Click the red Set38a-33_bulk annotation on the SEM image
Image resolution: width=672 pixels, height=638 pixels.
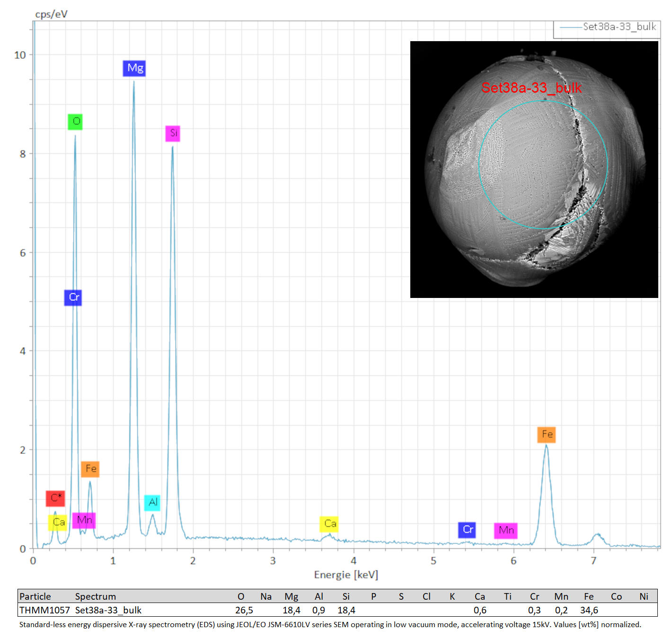coord(531,87)
